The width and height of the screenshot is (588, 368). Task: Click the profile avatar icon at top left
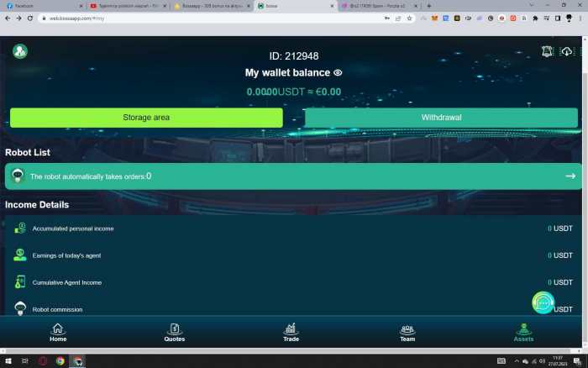coord(20,51)
